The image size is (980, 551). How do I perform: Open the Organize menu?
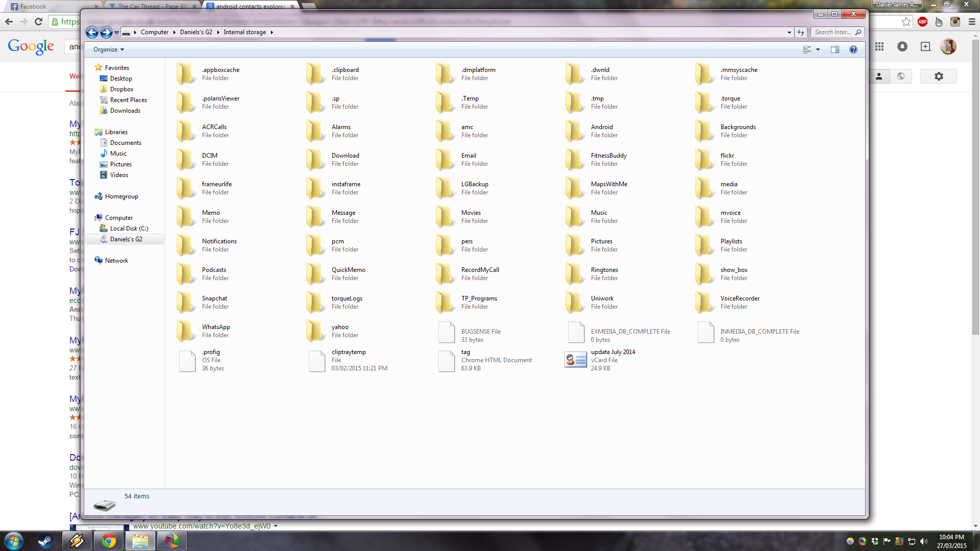[x=108, y=49]
